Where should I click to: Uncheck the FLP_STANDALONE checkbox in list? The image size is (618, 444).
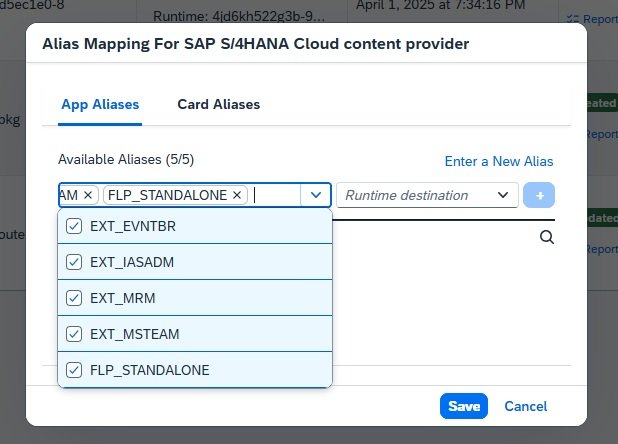[74, 370]
